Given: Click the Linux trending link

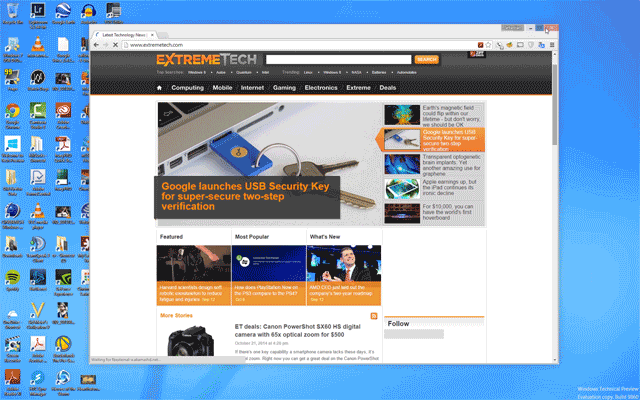Looking at the screenshot, I should [x=308, y=73].
